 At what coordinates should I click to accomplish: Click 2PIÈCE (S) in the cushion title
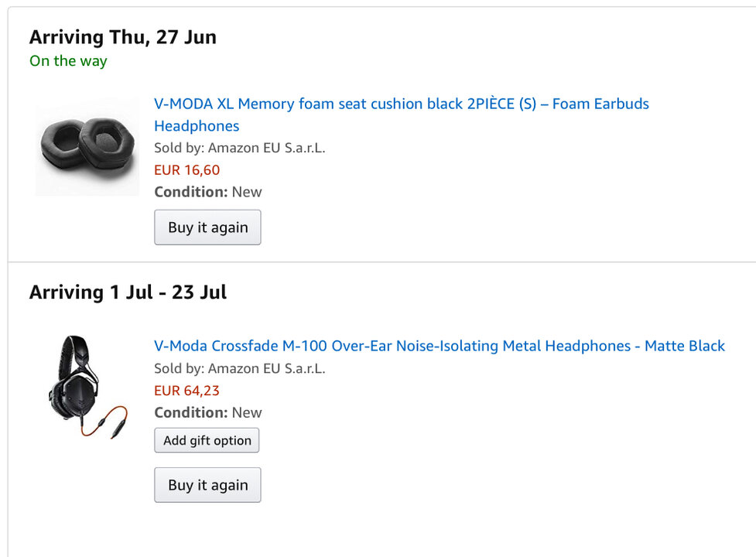[x=501, y=104]
